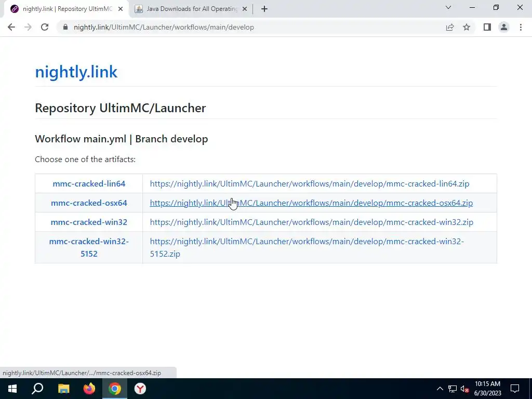Launch Yandex browser from taskbar
532x399 pixels.
click(140, 389)
